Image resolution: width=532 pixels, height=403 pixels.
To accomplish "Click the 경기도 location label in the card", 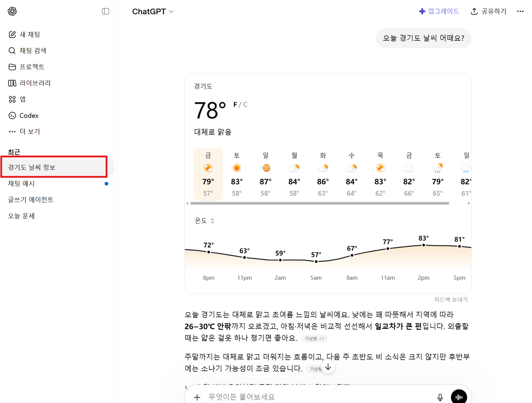I will [203, 86].
